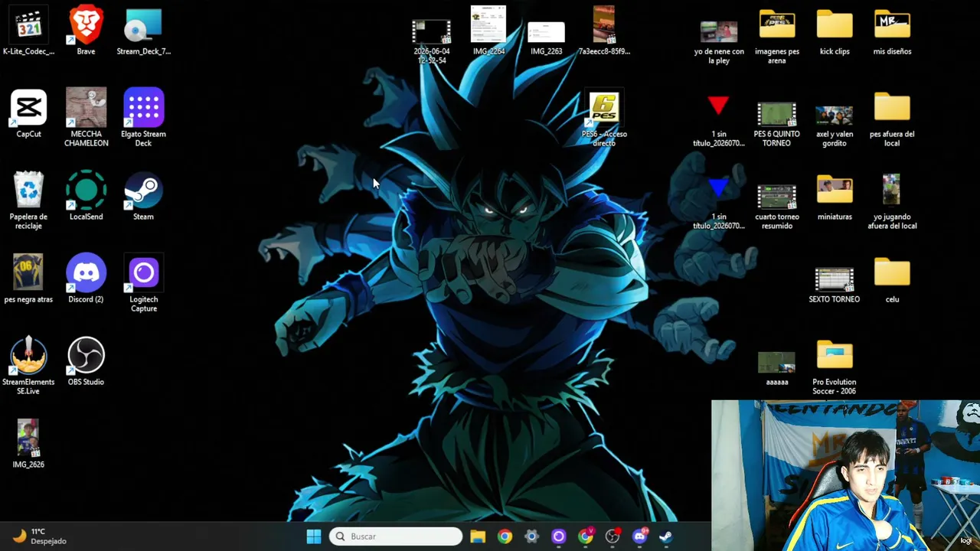Select the 7a3eecc8-85f9 video file
This screenshot has height=551, width=980.
click(604, 31)
